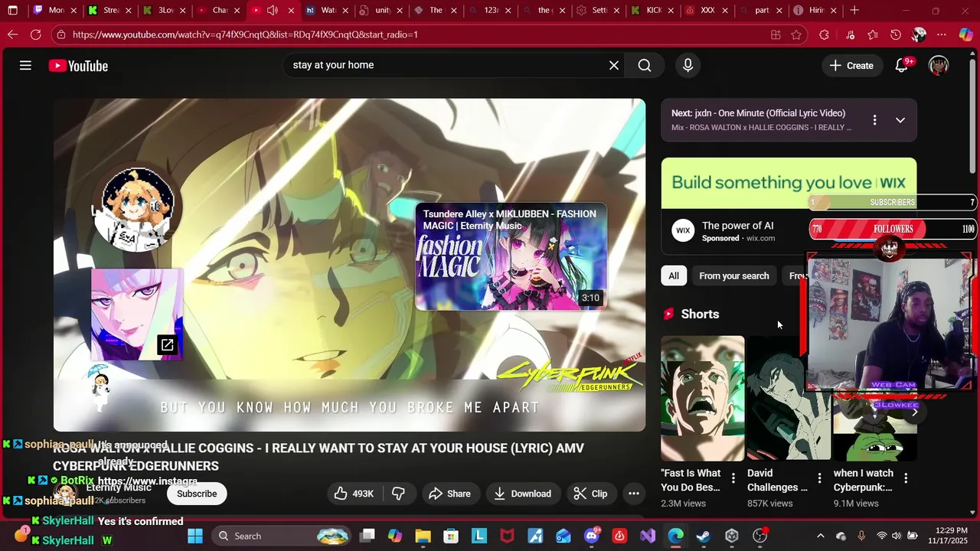
Task: Open playlist options three-dot menu
Action: [874, 120]
